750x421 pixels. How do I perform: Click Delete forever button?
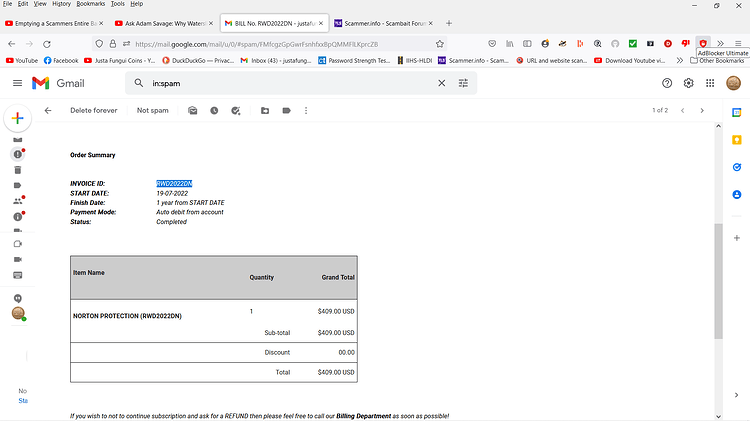94,111
